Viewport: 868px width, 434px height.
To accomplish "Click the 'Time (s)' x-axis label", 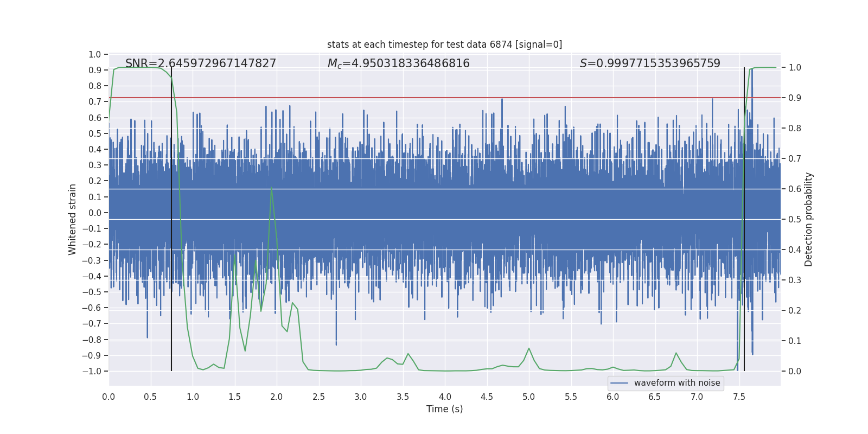I will 444,409.
